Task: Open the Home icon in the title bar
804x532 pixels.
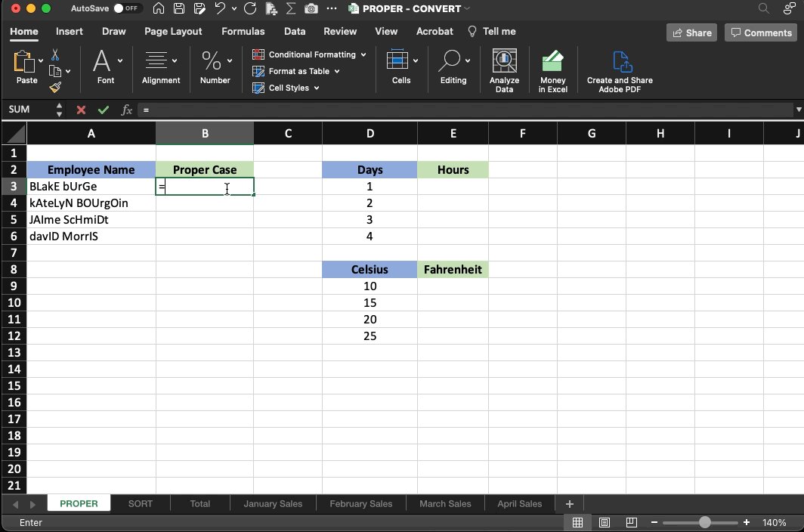Action: pyautogui.click(x=159, y=8)
